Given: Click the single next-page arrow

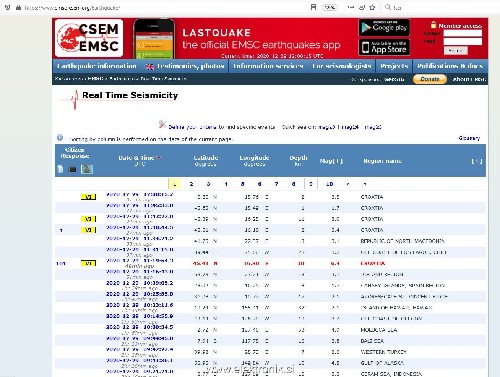Looking at the screenshot, I should click(x=348, y=184).
